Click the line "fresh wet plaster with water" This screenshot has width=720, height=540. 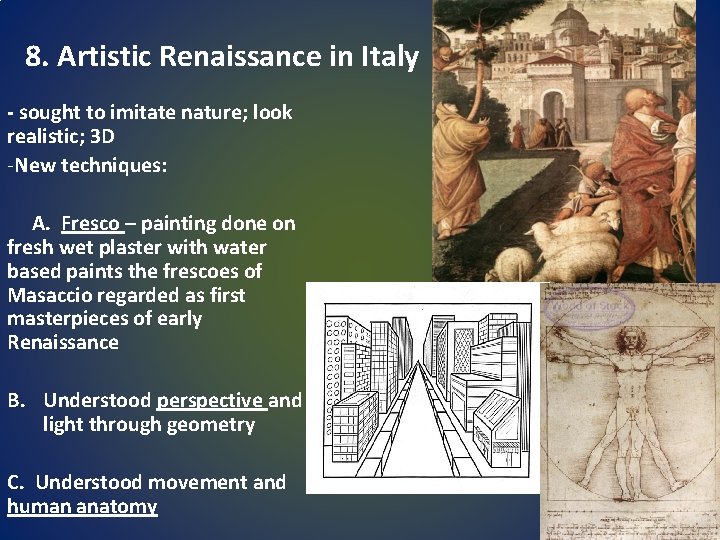tap(137, 248)
